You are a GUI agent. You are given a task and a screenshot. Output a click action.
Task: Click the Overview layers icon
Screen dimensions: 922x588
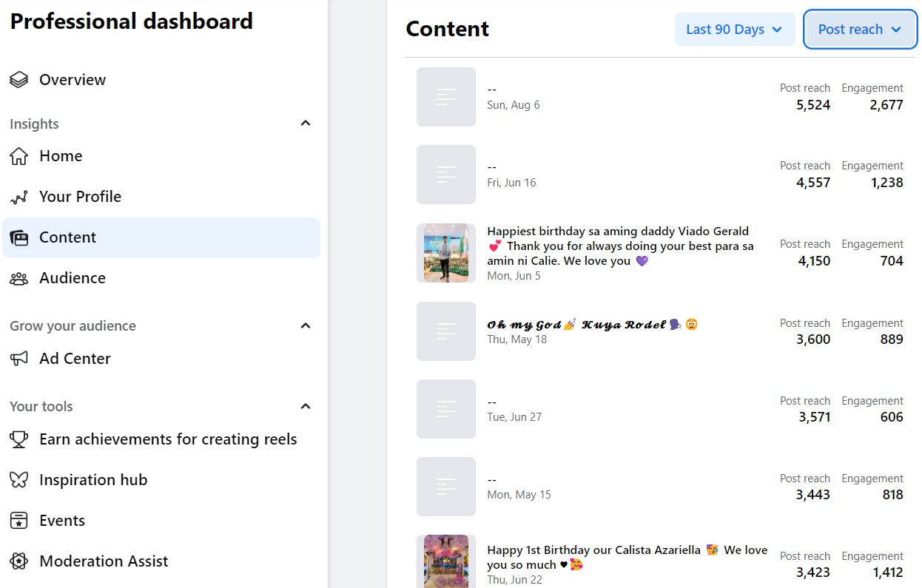coord(19,80)
